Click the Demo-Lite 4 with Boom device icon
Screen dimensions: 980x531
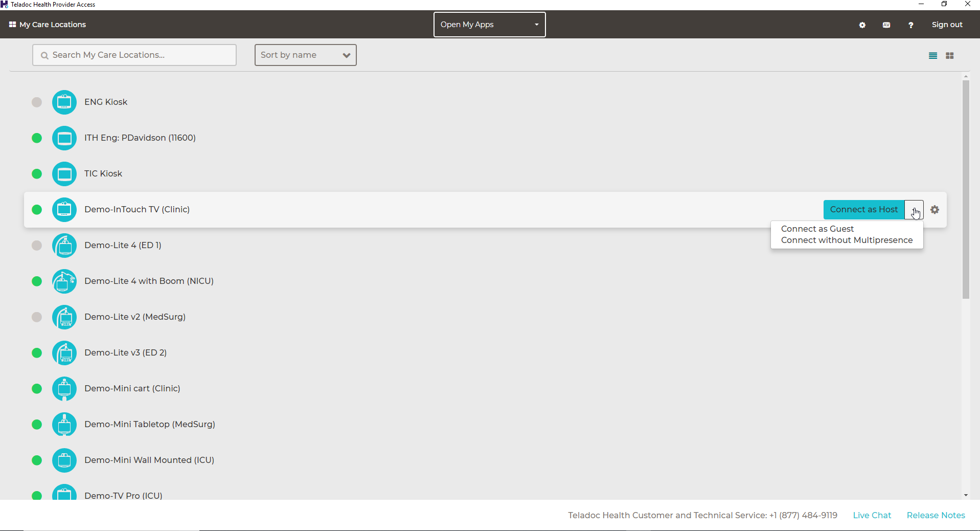click(64, 281)
